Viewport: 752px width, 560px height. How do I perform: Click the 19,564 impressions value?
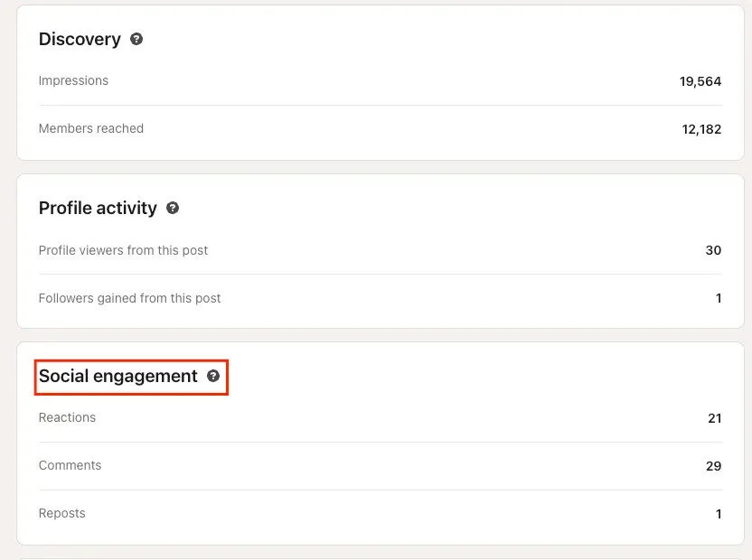point(700,80)
